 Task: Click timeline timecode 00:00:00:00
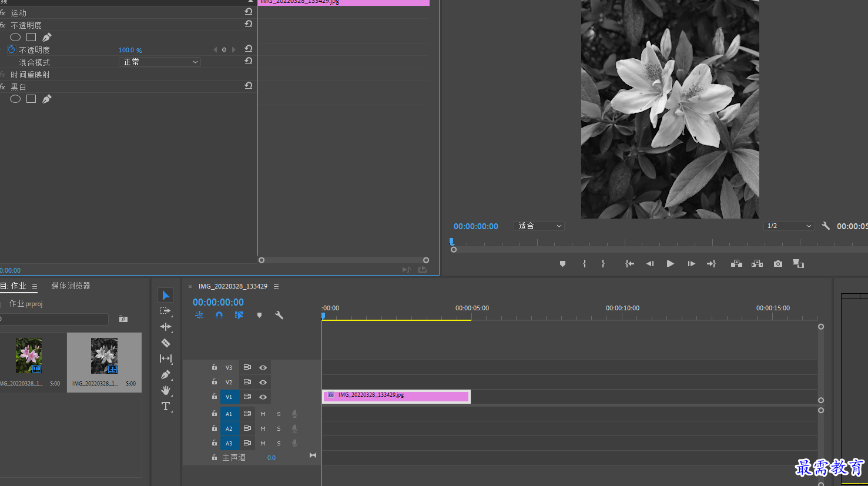(218, 302)
